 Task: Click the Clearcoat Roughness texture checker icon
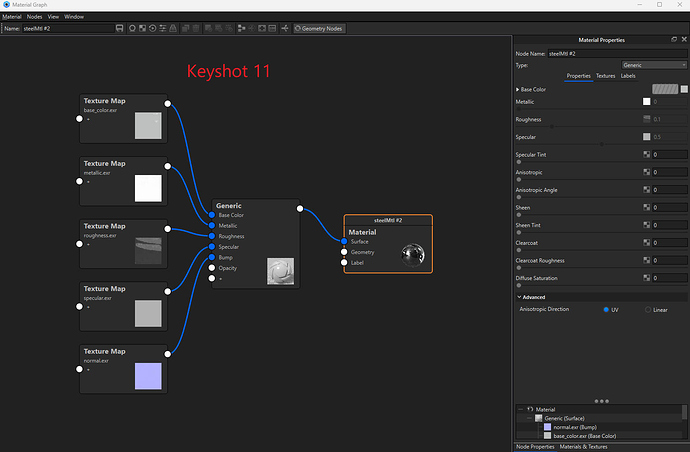coord(646,260)
